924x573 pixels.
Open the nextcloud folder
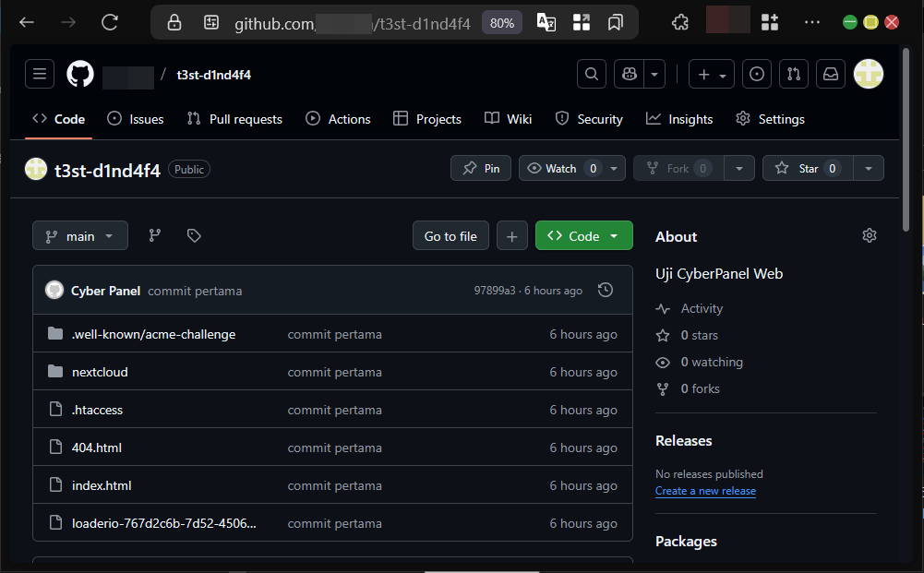[x=100, y=372]
